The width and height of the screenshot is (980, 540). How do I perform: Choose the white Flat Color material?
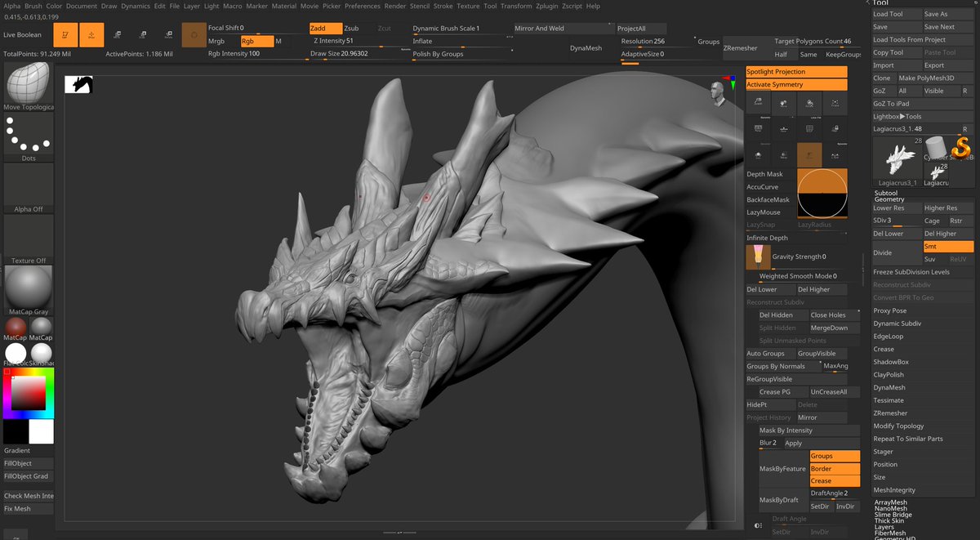(x=16, y=353)
